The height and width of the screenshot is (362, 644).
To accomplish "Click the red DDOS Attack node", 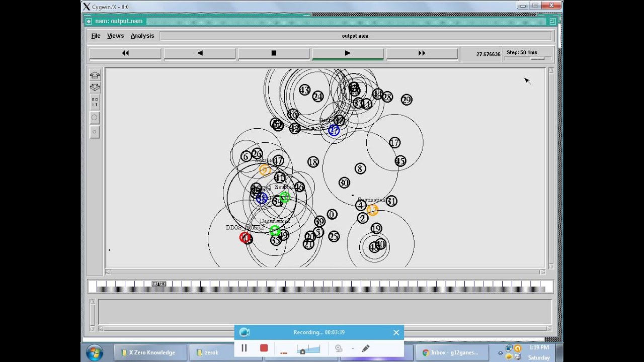I will coord(245,237).
